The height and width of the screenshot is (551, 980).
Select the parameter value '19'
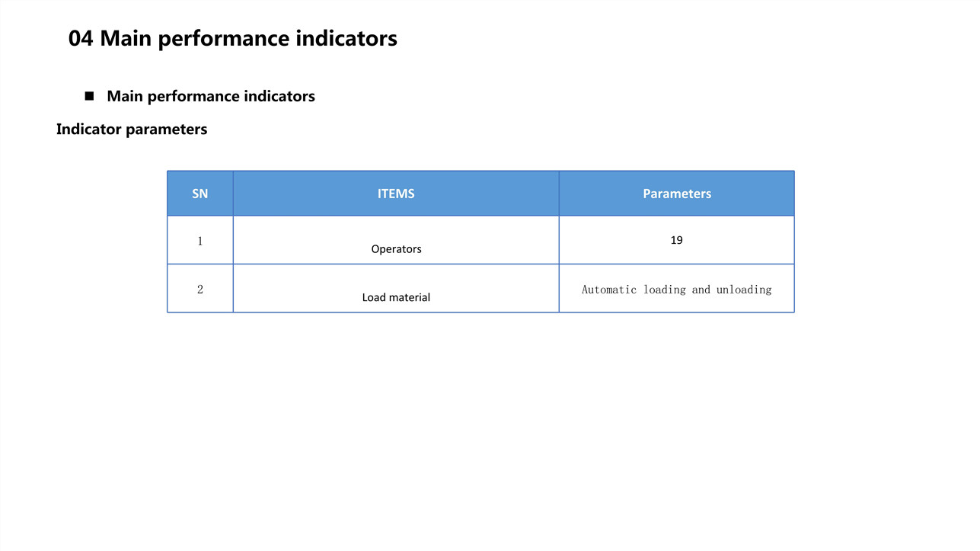[676, 240]
